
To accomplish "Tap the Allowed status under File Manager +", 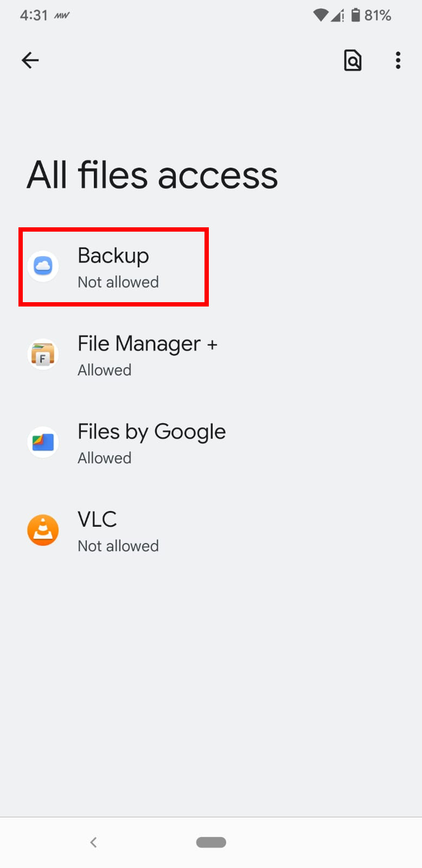I will coord(105,370).
